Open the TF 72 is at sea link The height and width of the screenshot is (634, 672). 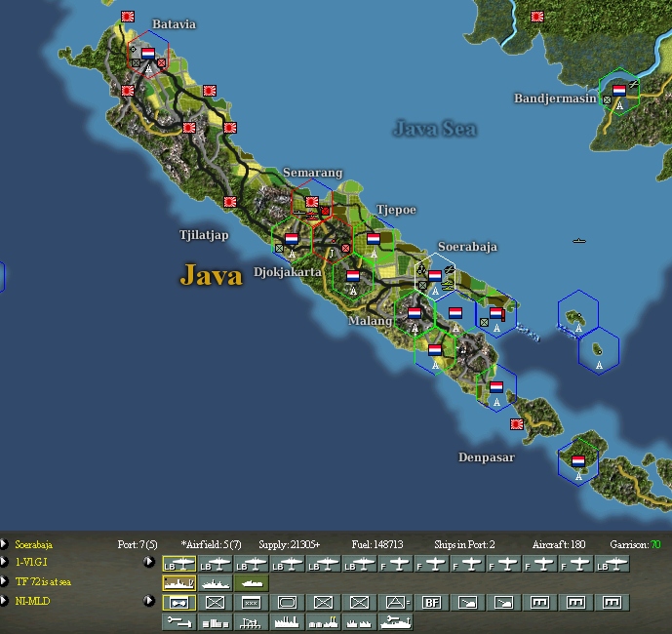click(43, 581)
